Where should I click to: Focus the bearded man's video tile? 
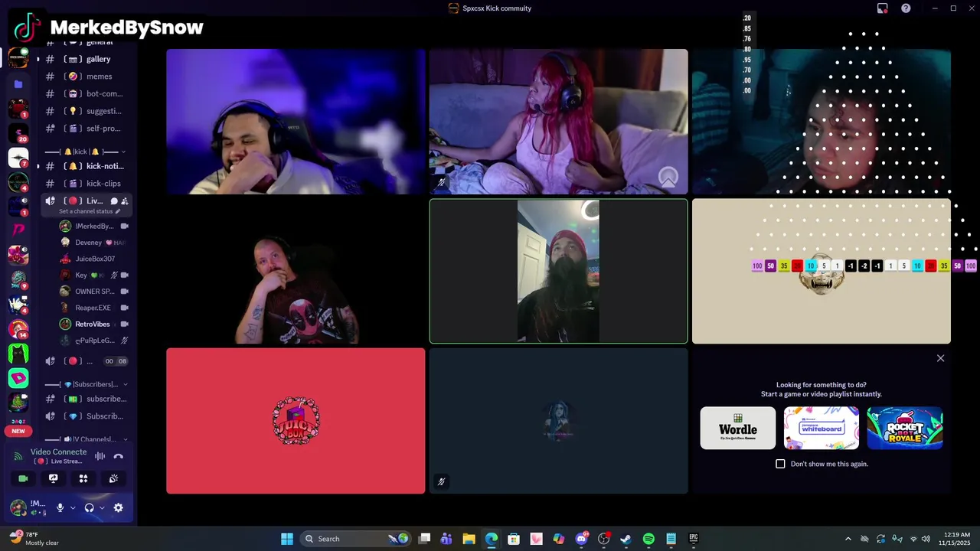point(559,272)
